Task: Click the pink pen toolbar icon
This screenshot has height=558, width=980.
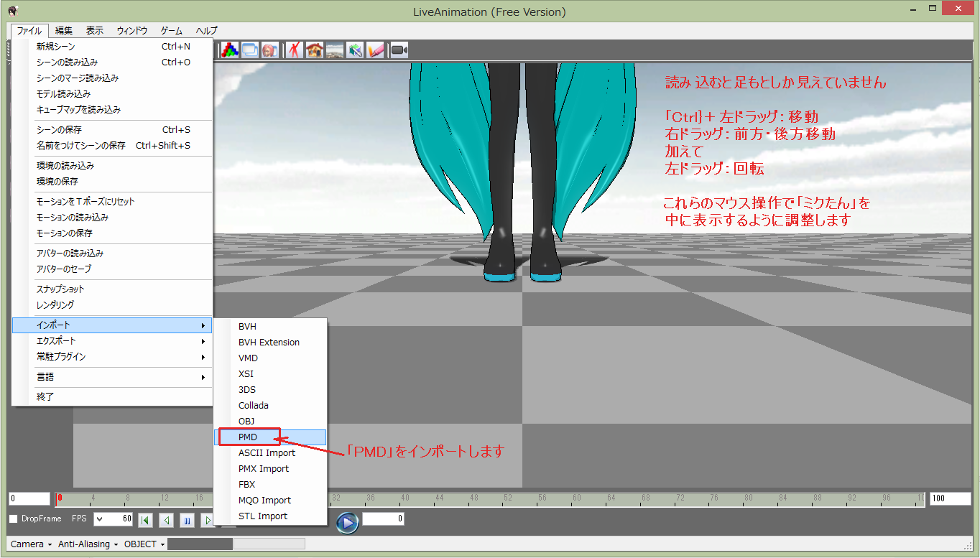Action: pos(375,50)
